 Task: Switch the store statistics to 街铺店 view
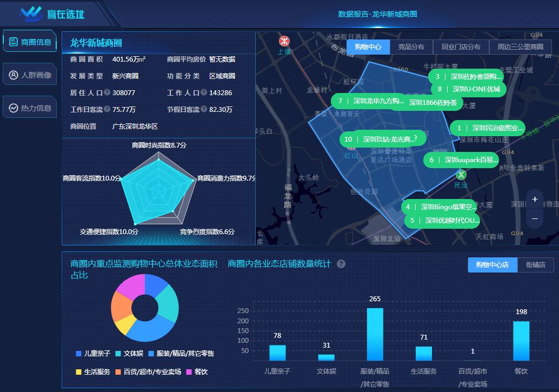tap(535, 265)
